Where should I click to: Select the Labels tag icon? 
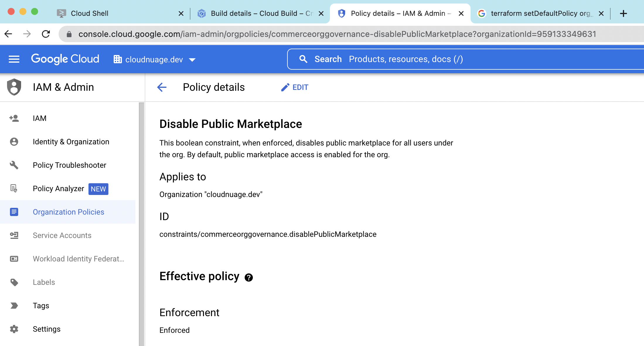(14, 282)
